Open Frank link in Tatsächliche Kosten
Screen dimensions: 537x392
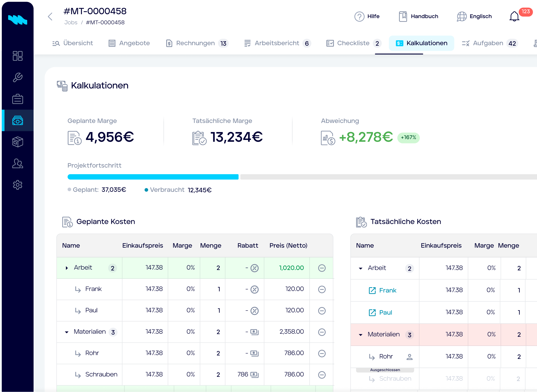click(x=382, y=290)
